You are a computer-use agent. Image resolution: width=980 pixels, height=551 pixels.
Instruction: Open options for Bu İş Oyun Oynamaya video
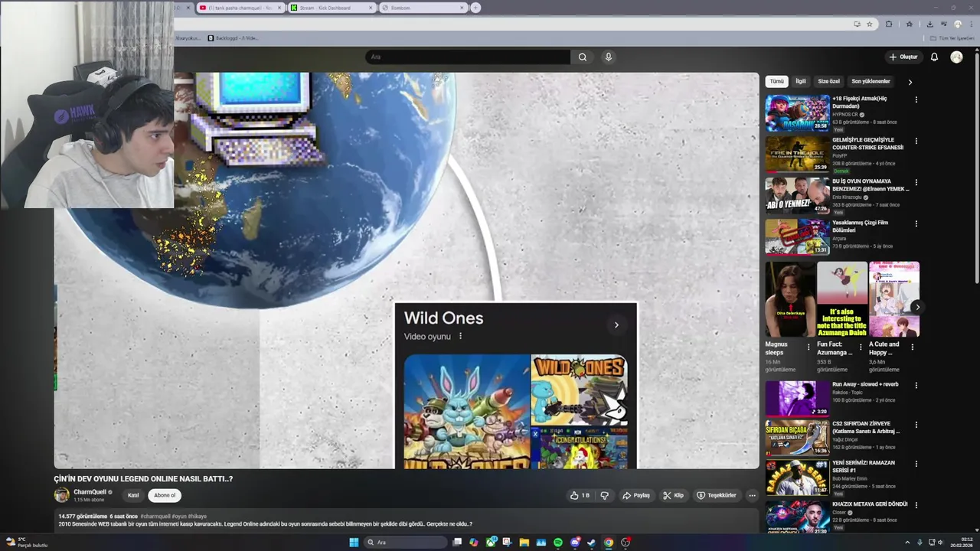point(916,182)
